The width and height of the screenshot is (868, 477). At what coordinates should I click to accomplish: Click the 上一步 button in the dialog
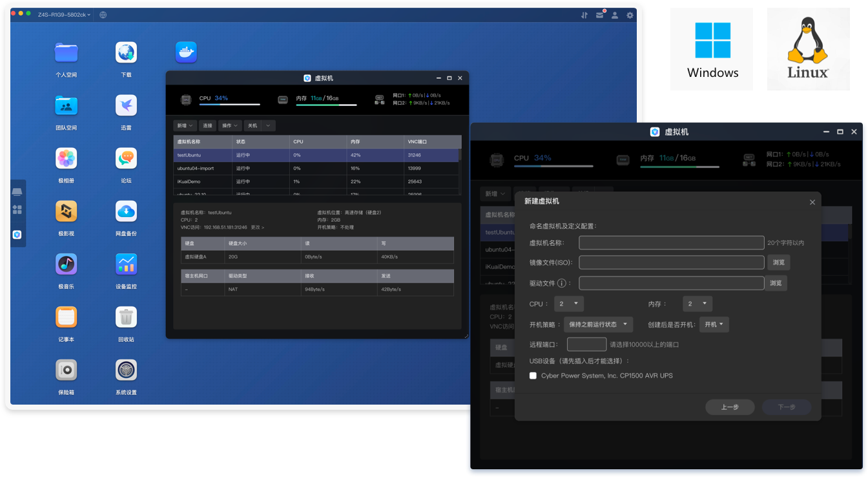[730, 407]
